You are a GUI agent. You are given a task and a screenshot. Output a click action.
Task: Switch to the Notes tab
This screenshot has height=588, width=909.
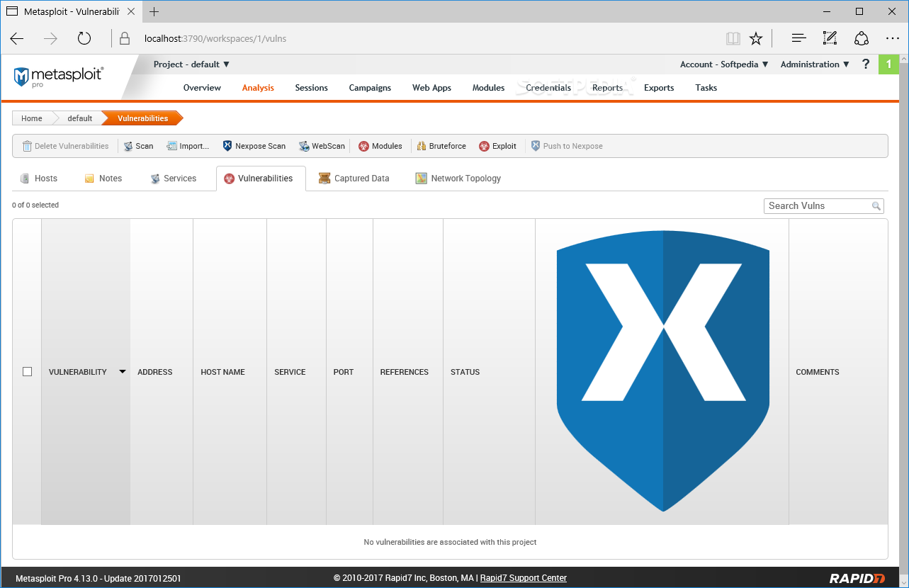point(103,179)
